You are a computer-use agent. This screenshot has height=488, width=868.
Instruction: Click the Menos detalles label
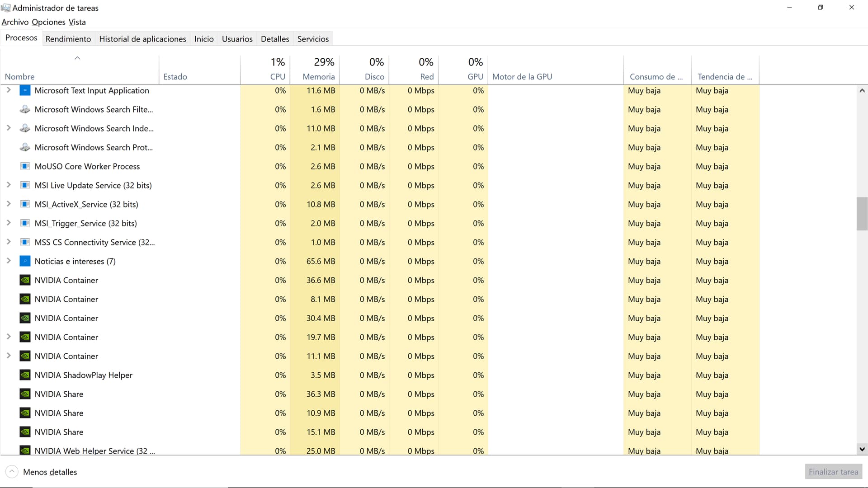pyautogui.click(x=50, y=472)
